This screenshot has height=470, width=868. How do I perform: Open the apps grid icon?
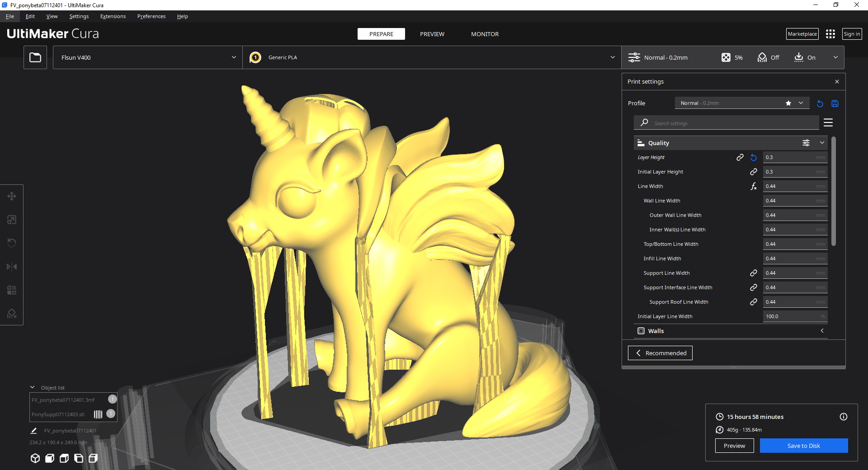click(830, 34)
